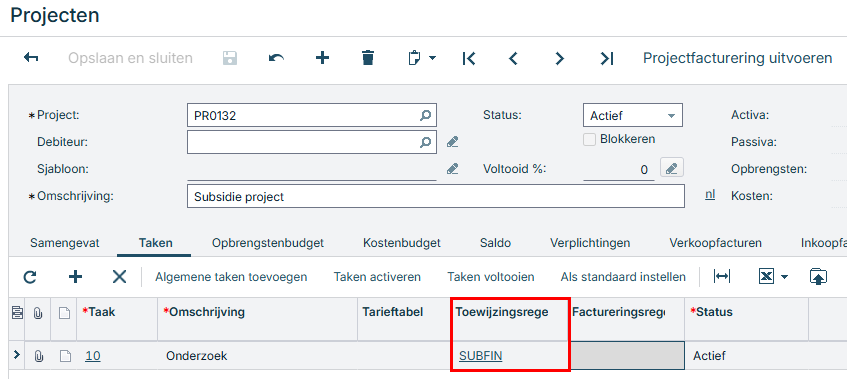Sort by the Taak column header

[117, 319]
